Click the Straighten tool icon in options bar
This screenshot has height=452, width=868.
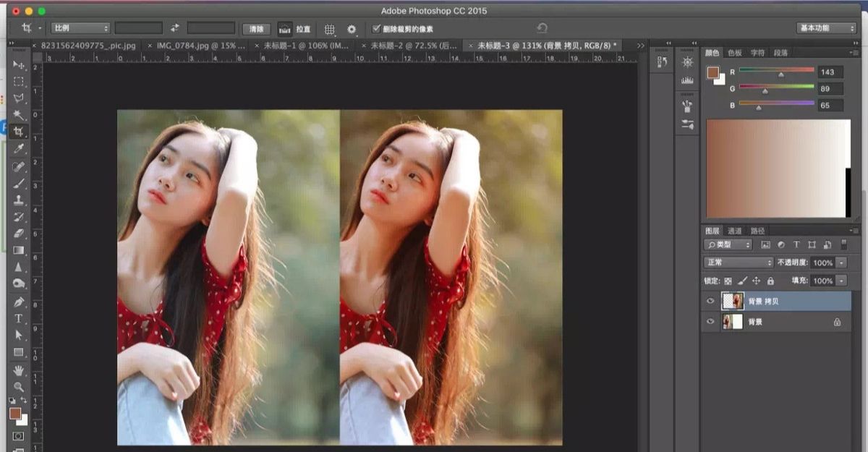(x=286, y=29)
